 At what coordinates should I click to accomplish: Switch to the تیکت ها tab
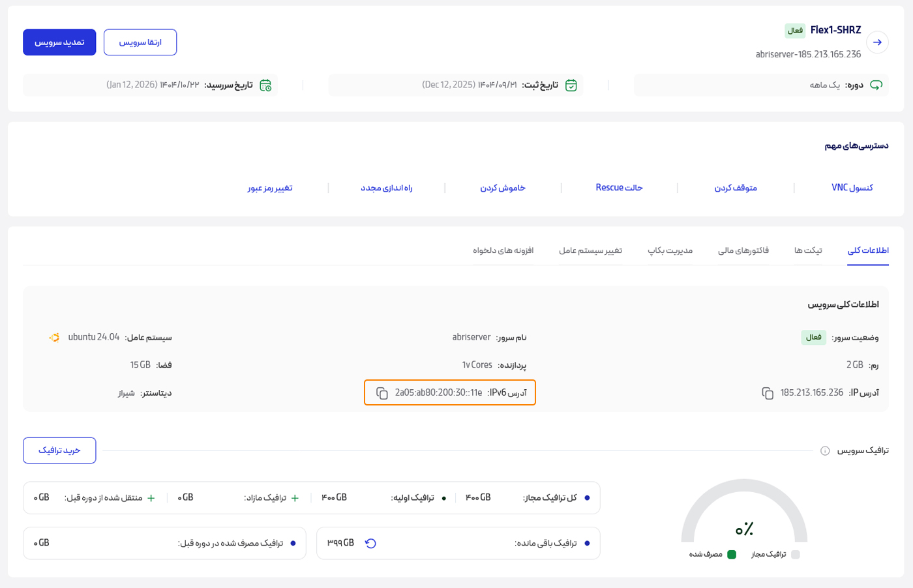808,250
